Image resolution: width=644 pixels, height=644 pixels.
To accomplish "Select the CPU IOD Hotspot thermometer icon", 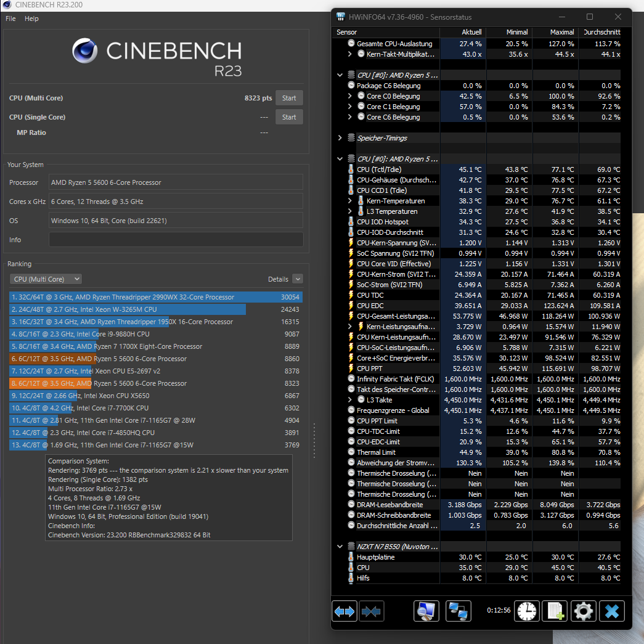I will 351,222.
